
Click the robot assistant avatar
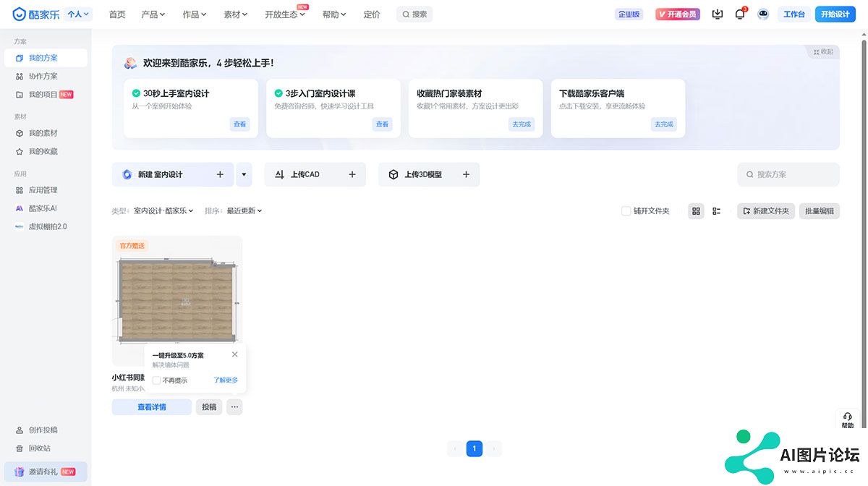pos(763,14)
